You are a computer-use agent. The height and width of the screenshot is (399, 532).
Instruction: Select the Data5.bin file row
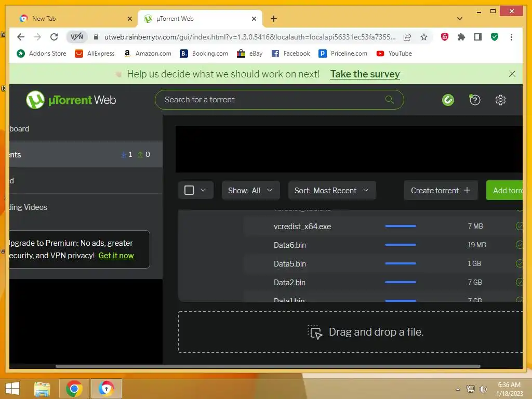pos(383,263)
